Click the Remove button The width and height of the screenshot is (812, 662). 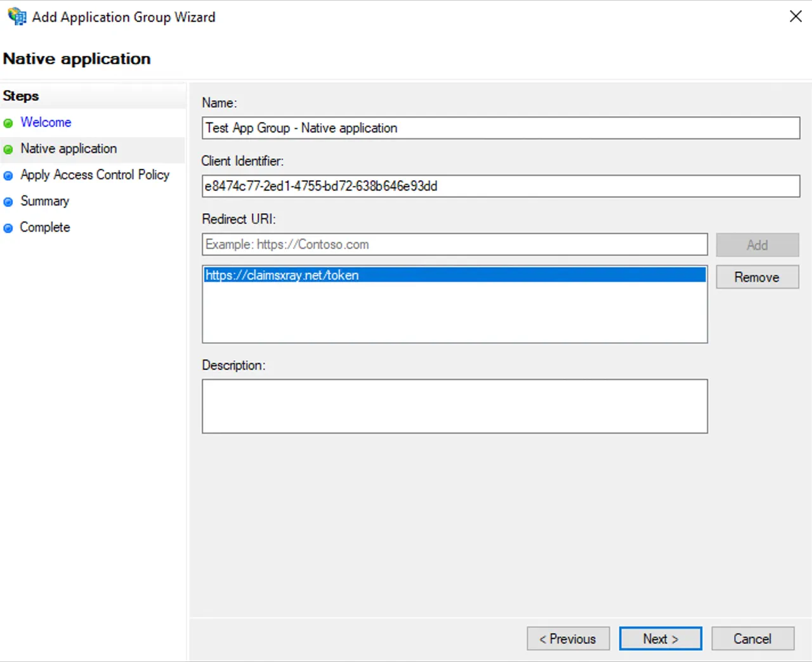click(x=757, y=277)
